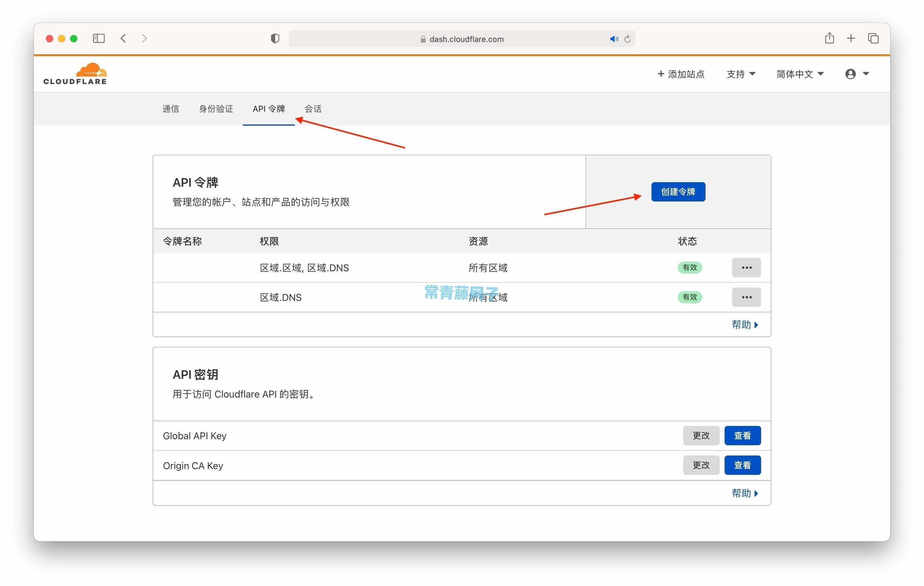This screenshot has height=586, width=924.
Task: Open the user account avatar menu
Action: coord(857,74)
